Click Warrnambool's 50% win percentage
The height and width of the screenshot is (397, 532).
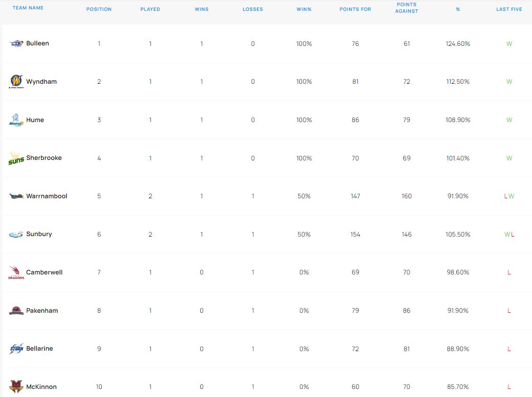point(304,196)
